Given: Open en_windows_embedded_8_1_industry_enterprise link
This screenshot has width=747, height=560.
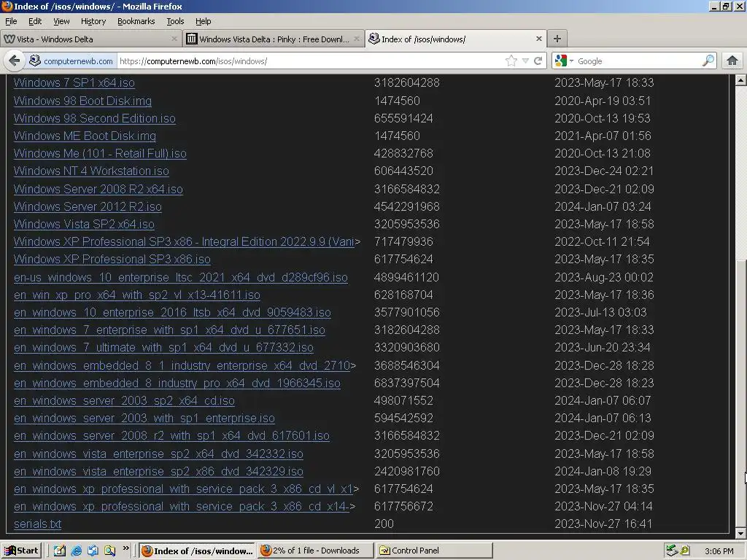Looking at the screenshot, I should click(182, 365).
